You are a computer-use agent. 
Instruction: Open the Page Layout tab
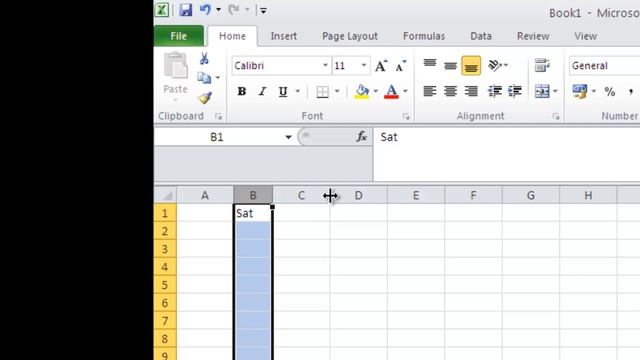pyautogui.click(x=350, y=36)
